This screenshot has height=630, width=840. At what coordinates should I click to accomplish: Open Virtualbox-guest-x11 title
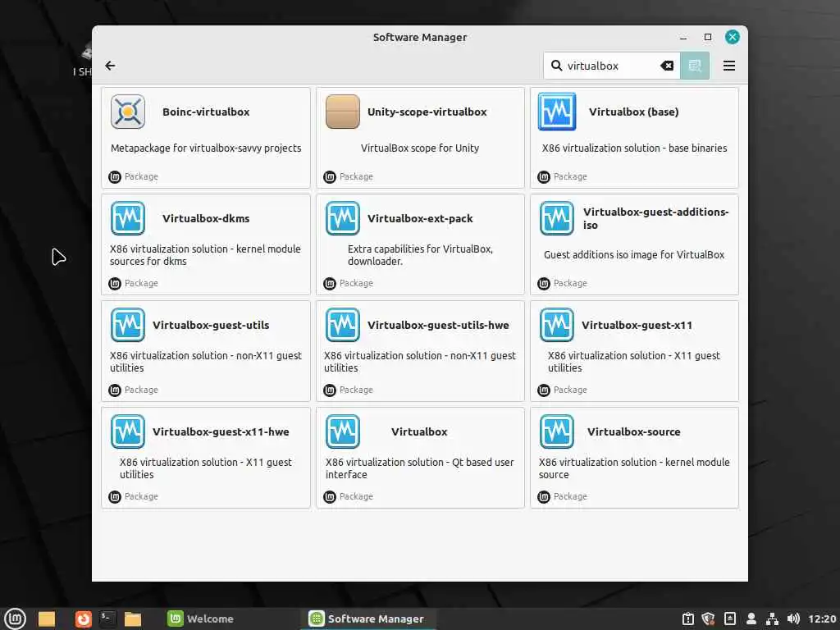pyautogui.click(x=637, y=325)
